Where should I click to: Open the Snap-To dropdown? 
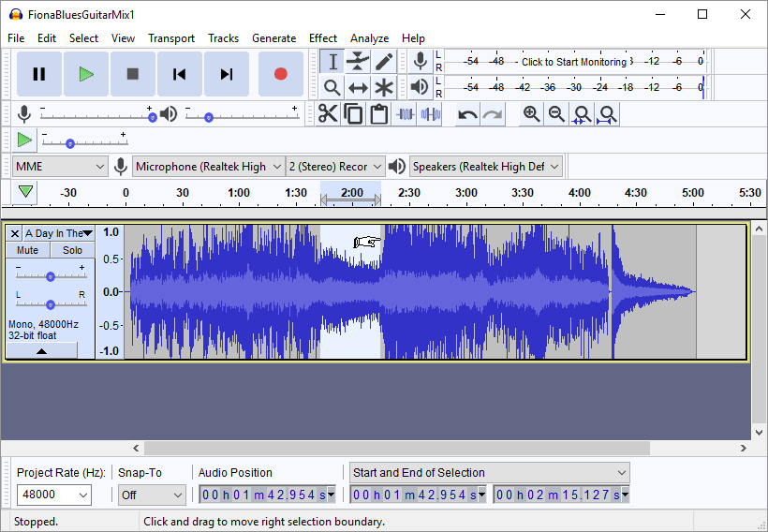tap(152, 495)
